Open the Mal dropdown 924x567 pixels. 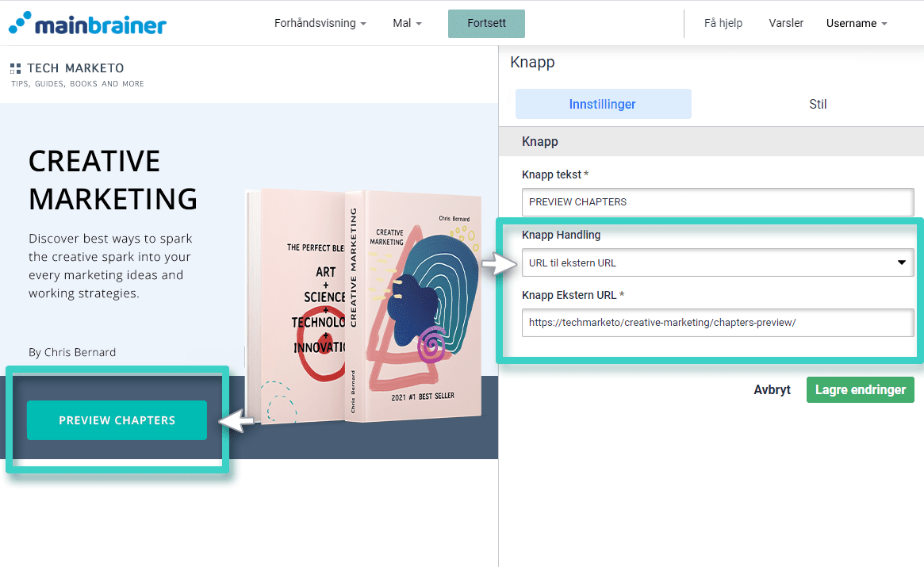point(406,23)
